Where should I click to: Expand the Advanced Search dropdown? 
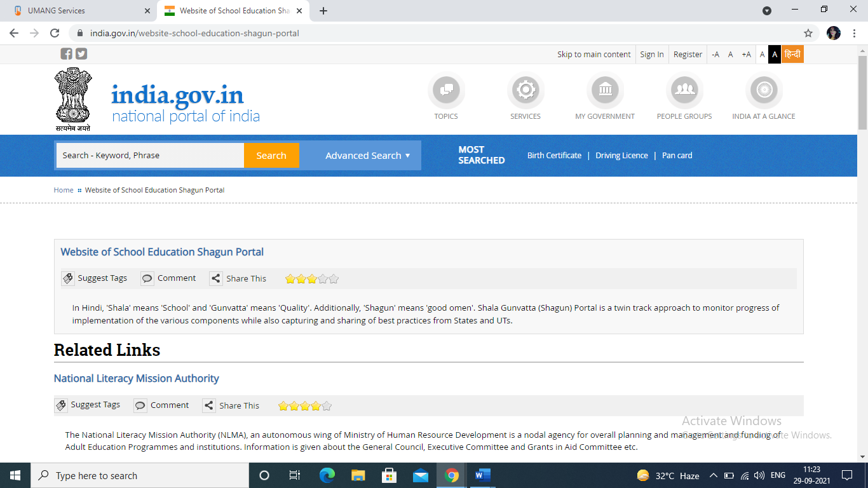[365, 155]
